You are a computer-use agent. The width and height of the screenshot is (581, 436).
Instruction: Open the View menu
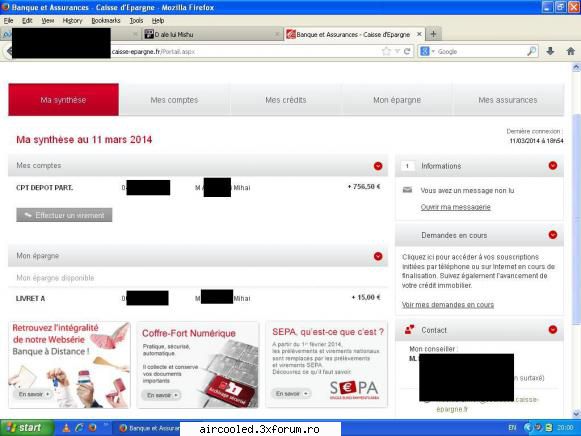tap(47, 21)
